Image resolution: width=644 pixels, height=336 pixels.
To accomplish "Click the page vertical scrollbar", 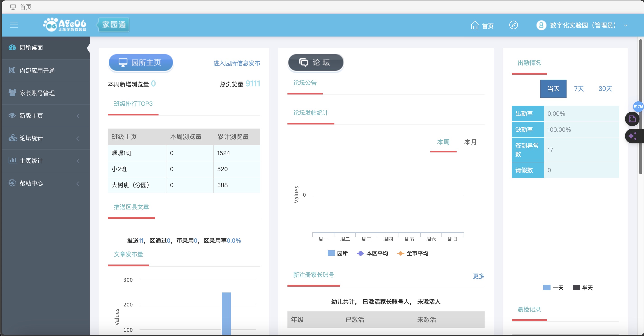I will 640,107.
